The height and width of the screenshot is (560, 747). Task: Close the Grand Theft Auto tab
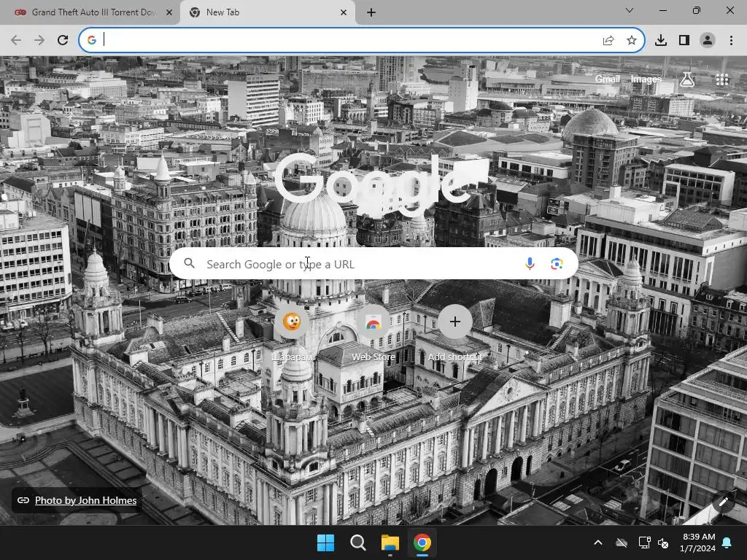coord(169,12)
